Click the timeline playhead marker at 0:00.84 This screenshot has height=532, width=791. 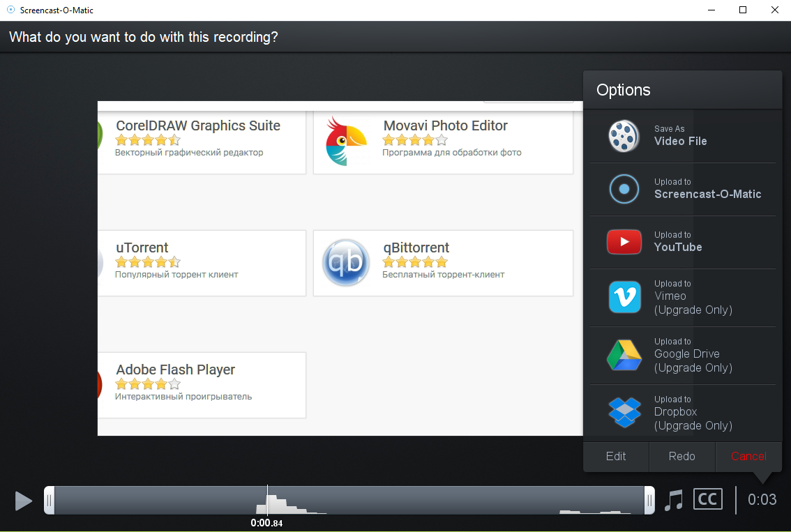(x=267, y=500)
